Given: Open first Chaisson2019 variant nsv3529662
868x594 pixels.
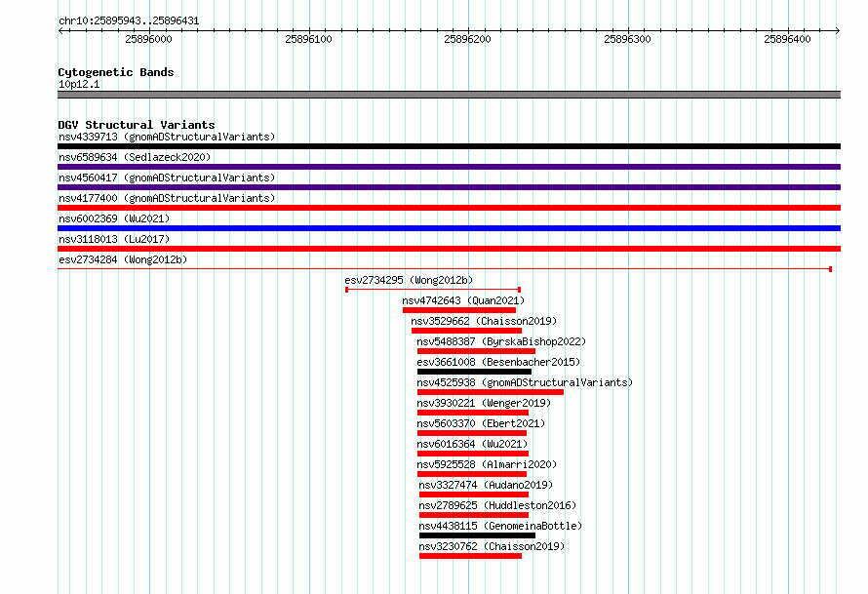Looking at the screenshot, I should (x=484, y=321).
